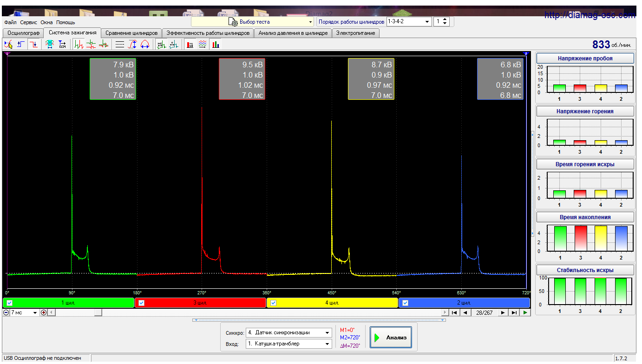This screenshot has width=642, height=364.
Task: Click the degree measurement icon
Action: (x=174, y=45)
